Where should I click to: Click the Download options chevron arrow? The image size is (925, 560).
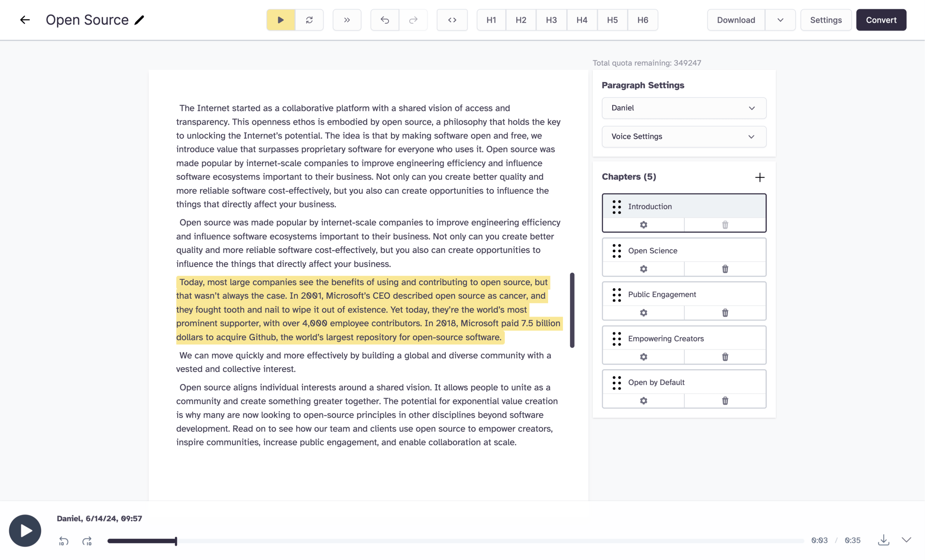click(x=780, y=20)
